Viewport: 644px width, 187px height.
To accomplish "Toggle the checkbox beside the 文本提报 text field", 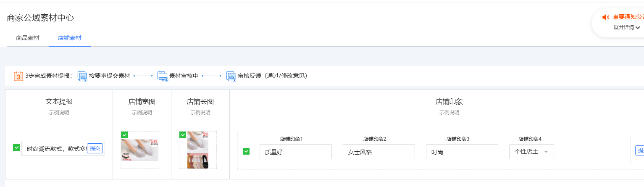I will coord(16,147).
